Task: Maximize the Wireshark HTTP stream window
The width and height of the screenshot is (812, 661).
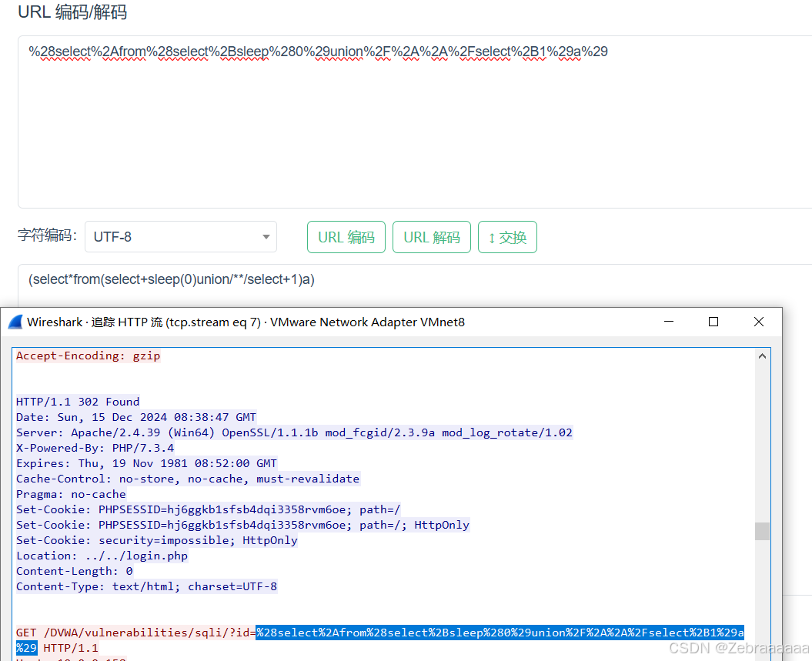Action: (713, 322)
